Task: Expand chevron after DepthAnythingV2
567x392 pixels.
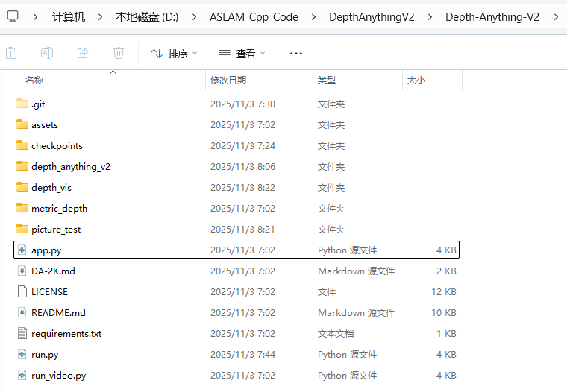Action: pyautogui.click(x=430, y=16)
